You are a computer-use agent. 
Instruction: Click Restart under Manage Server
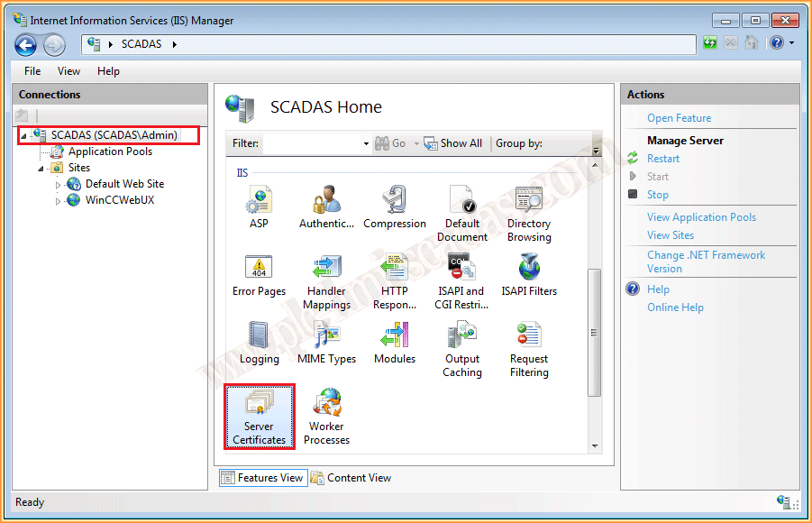(x=663, y=159)
